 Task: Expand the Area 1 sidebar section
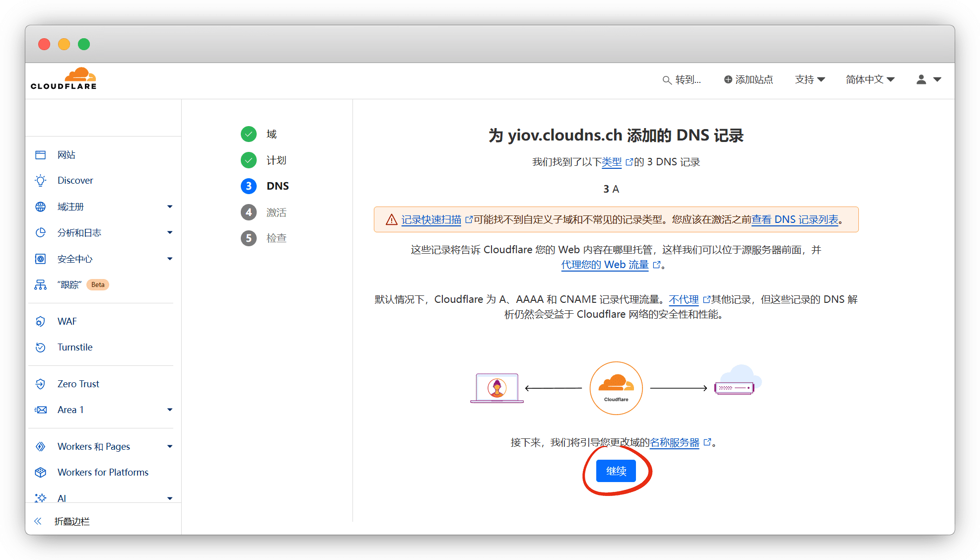point(170,410)
